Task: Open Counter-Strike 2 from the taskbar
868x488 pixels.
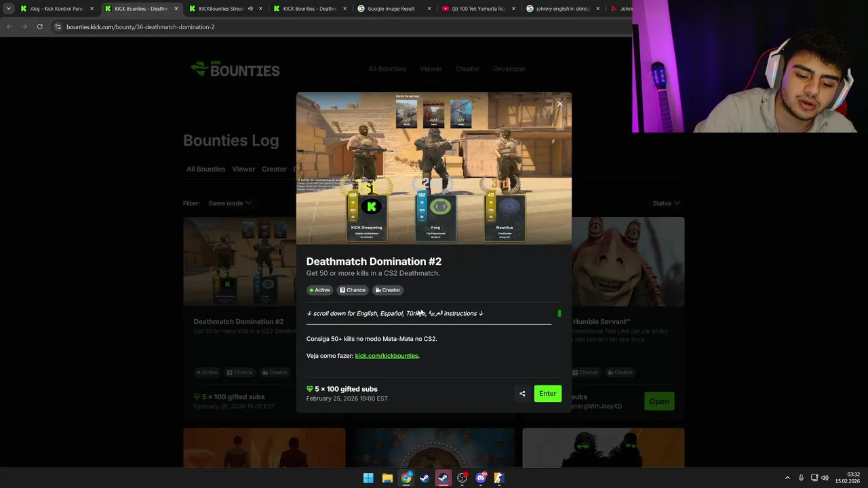Action: [499, 478]
